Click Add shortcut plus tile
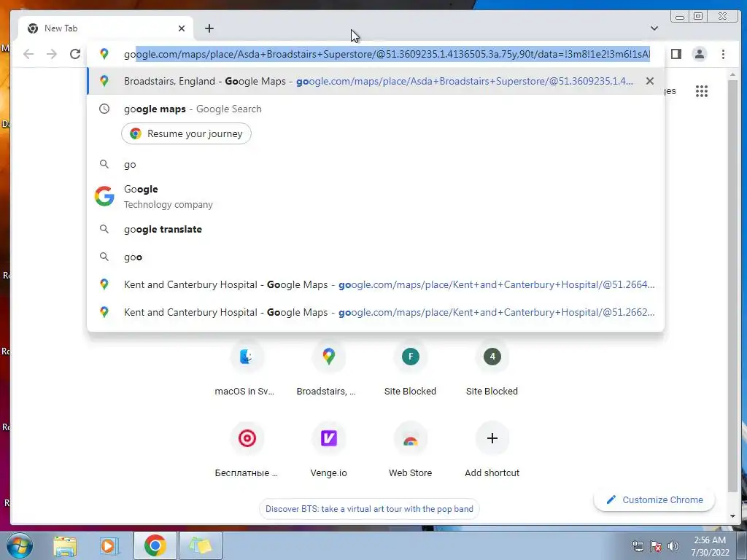This screenshot has height=560, width=747. click(x=492, y=450)
